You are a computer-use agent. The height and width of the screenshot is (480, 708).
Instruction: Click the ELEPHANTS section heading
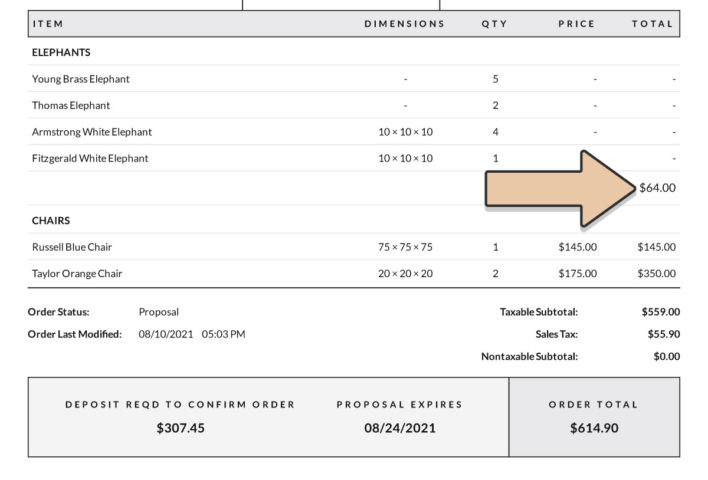61,52
